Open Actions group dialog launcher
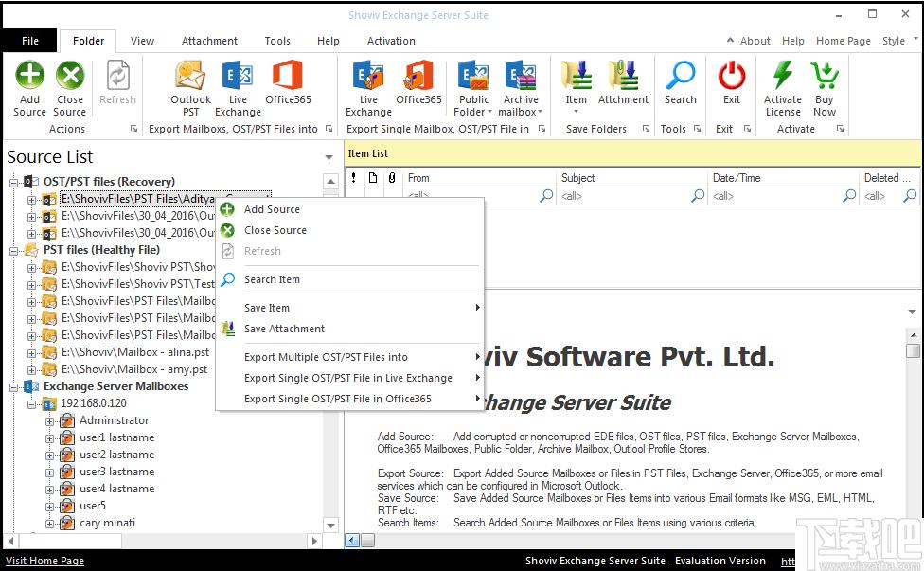The width and height of the screenshot is (924, 571). point(133,129)
